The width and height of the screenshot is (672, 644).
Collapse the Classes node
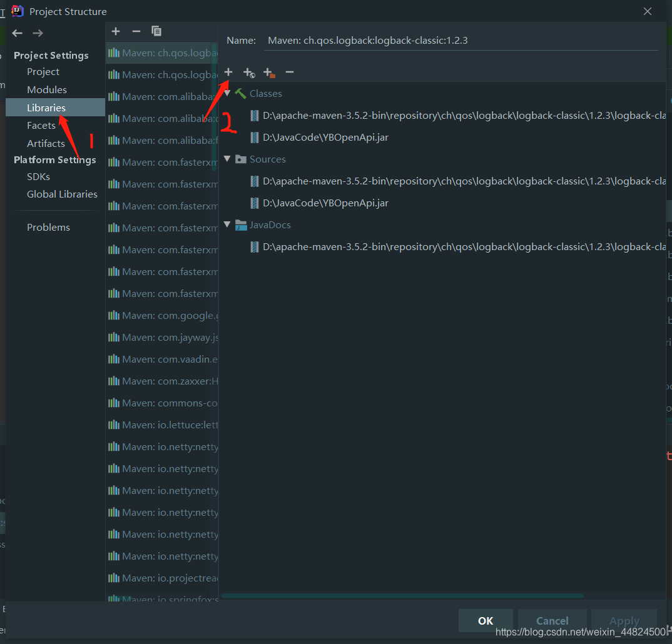pyautogui.click(x=228, y=93)
